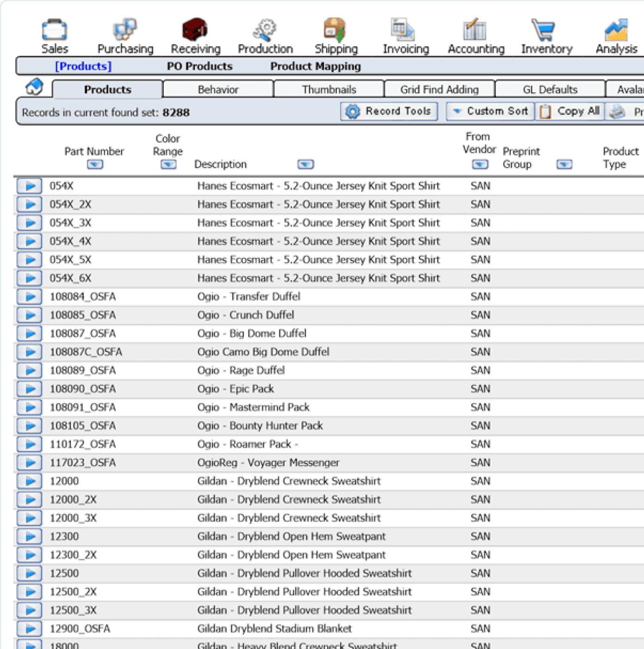Expand the Part Number column filter arrow
The image size is (644, 649).
(95, 165)
